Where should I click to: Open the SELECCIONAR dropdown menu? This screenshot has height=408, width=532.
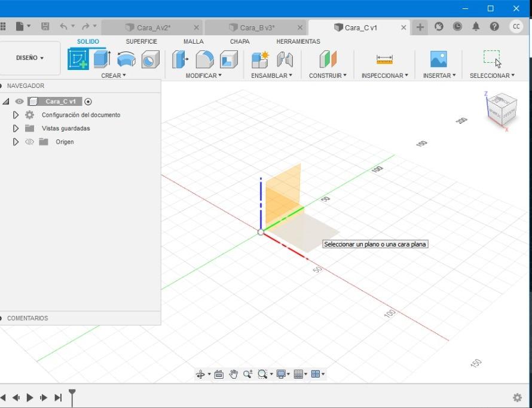[x=492, y=76]
